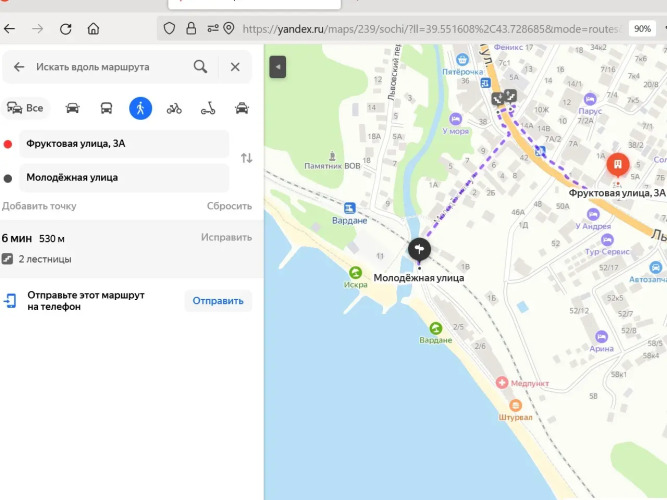Go back with the panel arrow

click(x=19, y=67)
